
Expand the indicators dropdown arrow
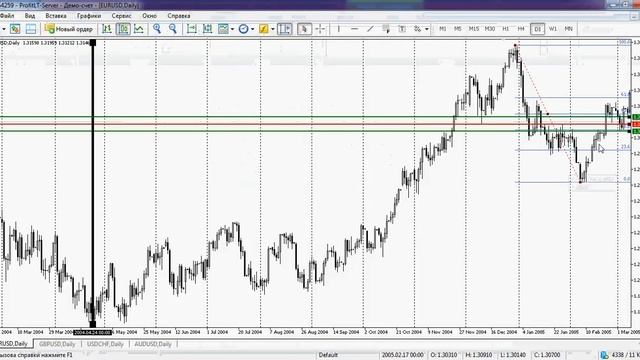(x=232, y=29)
